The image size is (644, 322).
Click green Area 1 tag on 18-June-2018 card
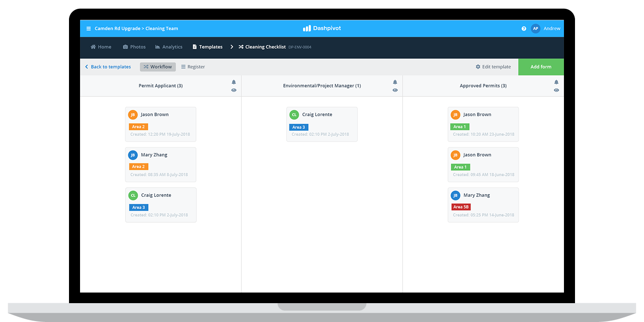460,167
